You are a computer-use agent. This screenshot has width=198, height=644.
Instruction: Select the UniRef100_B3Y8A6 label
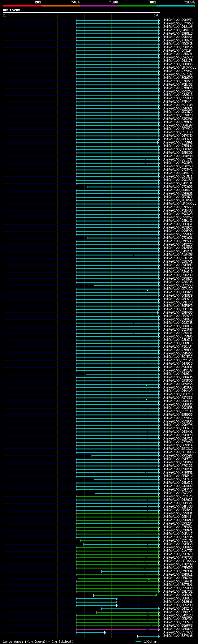(178, 636)
